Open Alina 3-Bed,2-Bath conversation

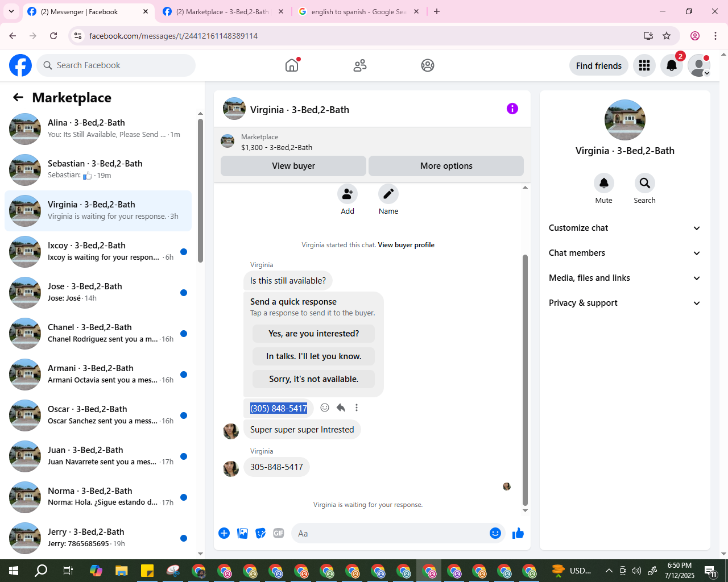pyautogui.click(x=98, y=129)
